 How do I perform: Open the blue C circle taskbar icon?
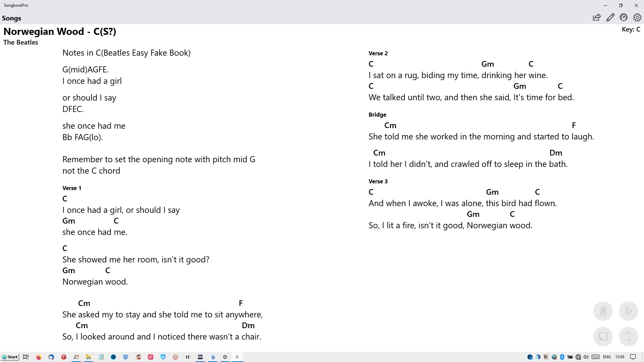point(113,357)
